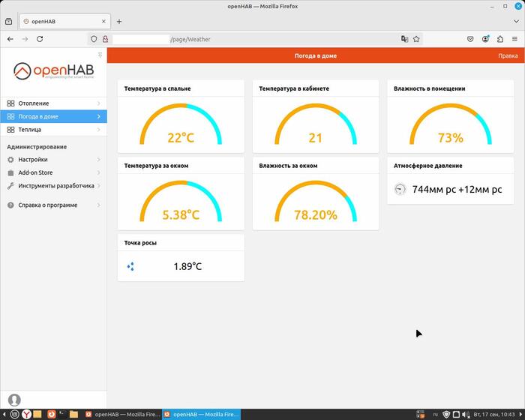
Task: Click the Настройки gear icon
Action: coord(10,160)
